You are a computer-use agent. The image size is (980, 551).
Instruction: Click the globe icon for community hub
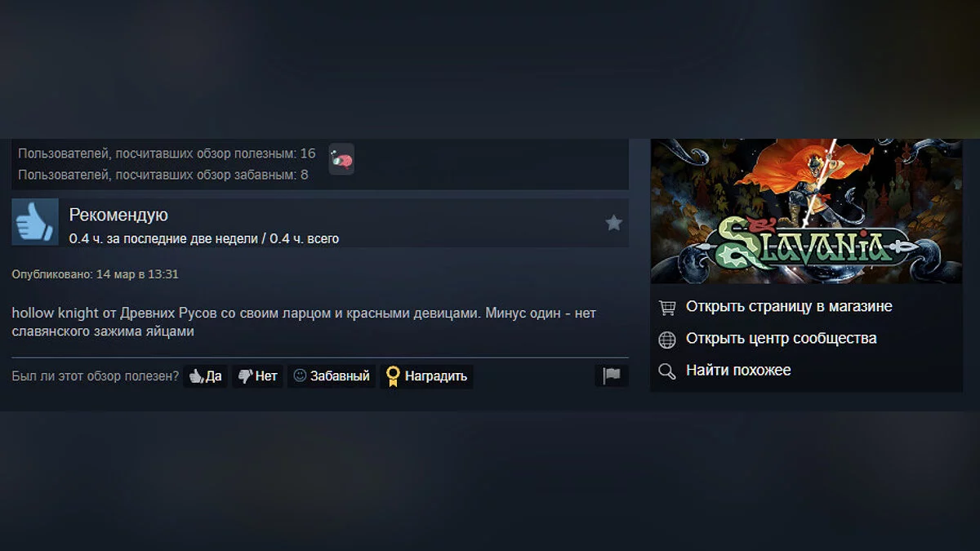667,339
